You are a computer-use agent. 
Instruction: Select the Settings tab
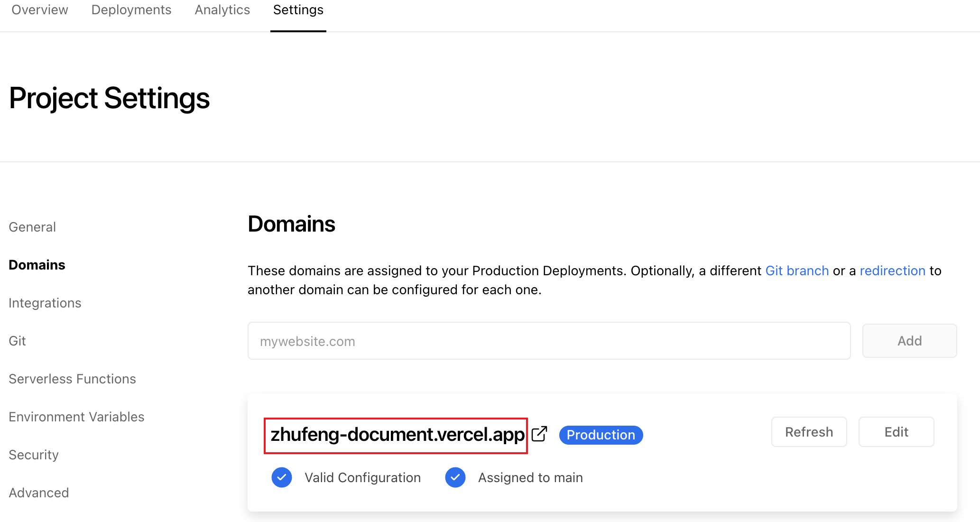(x=298, y=10)
